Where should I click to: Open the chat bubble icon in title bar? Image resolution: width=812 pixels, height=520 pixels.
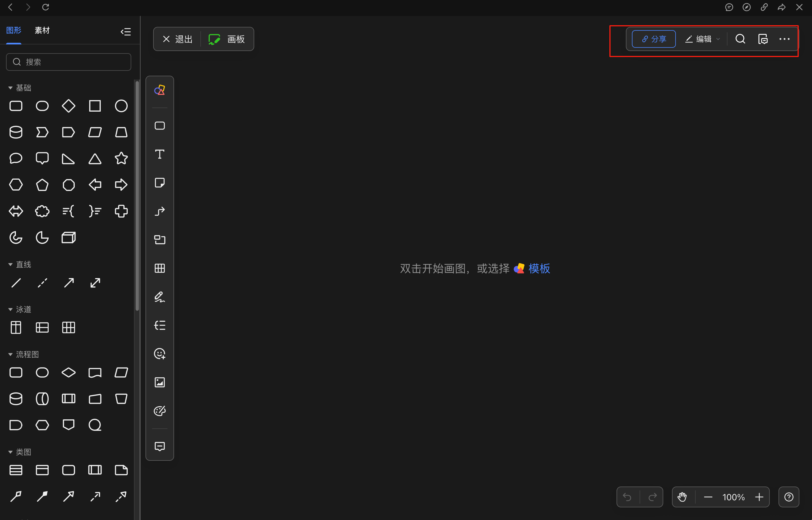coord(729,7)
